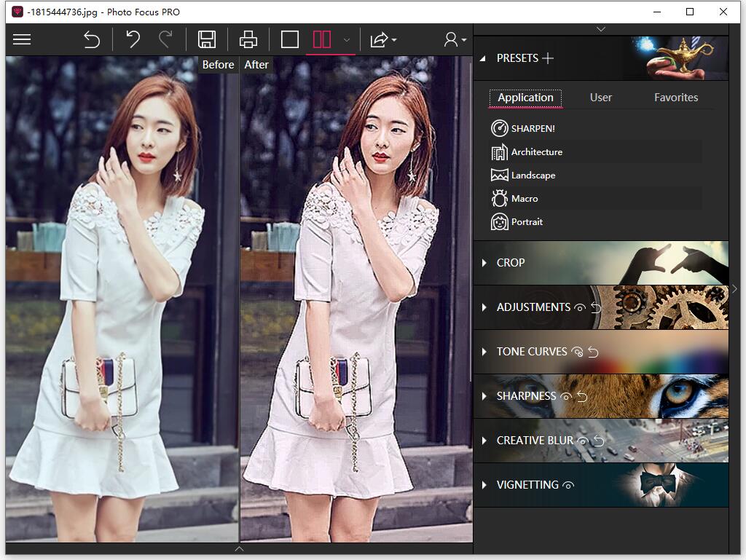Switch to the User presets tab
The height and width of the screenshot is (560, 746).
pos(600,98)
